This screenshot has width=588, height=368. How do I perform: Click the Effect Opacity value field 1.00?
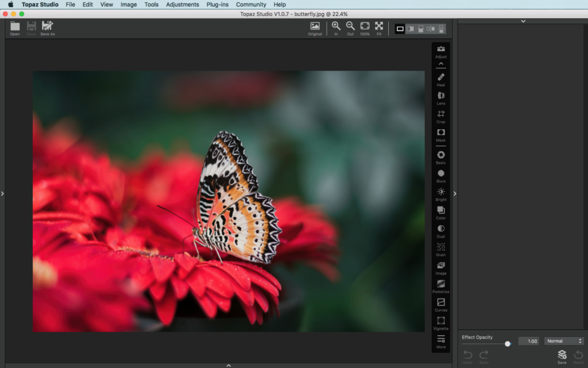[x=528, y=341]
